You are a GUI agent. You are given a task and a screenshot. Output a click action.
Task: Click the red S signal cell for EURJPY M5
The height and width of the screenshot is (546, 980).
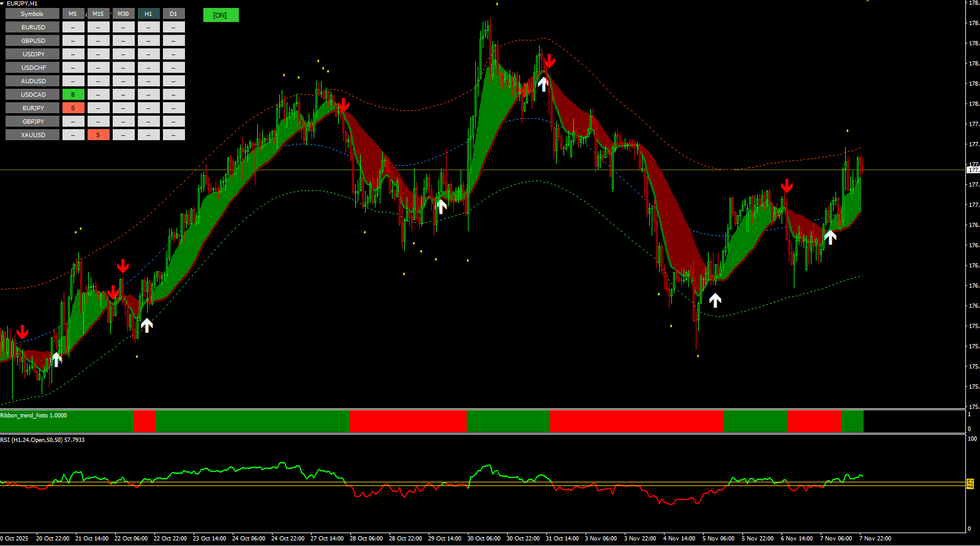click(73, 108)
